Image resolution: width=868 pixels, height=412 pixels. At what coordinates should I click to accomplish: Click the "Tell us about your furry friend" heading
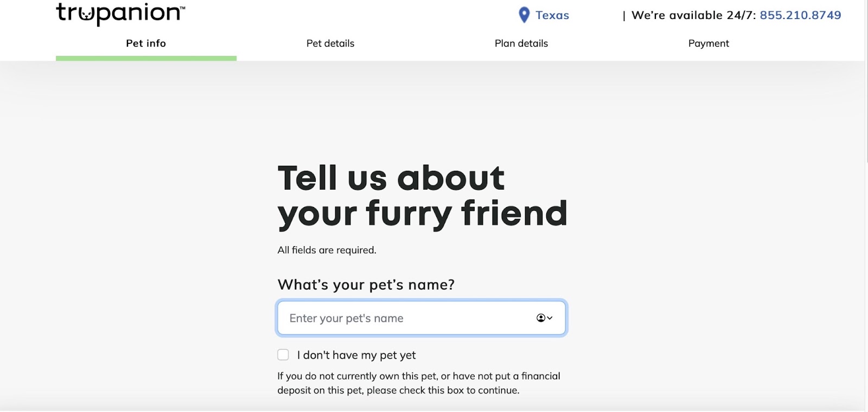pyautogui.click(x=422, y=195)
